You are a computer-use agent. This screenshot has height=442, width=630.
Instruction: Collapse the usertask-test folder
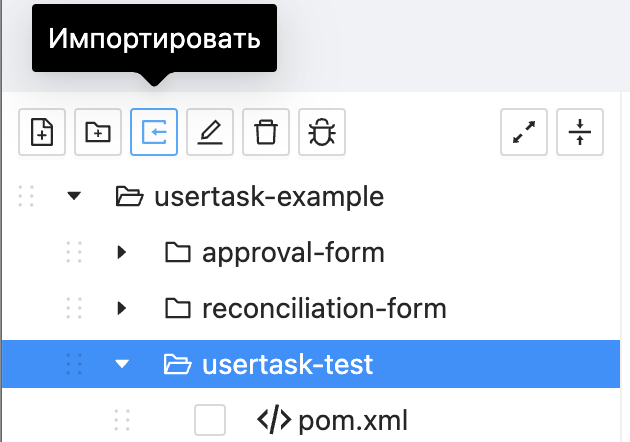point(122,364)
